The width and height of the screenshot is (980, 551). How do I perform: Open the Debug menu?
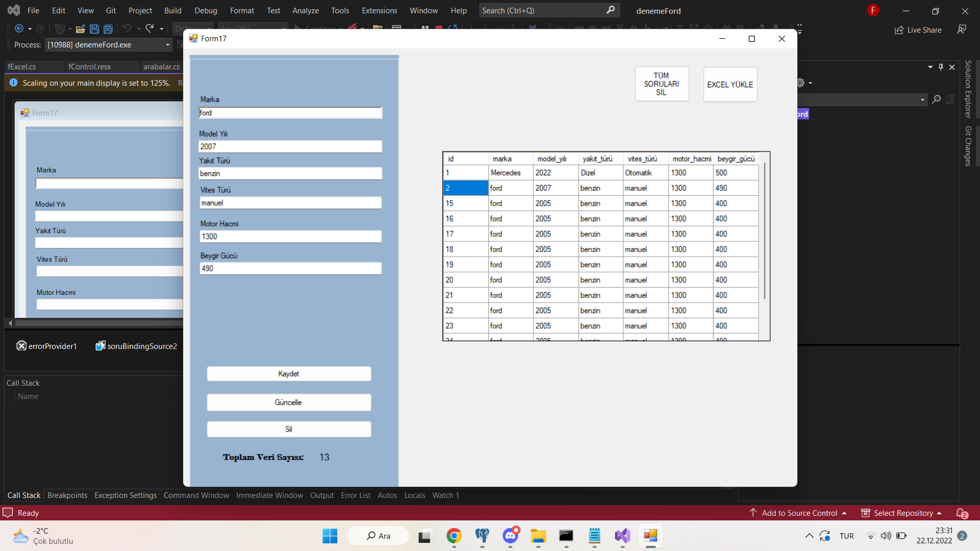click(206, 10)
